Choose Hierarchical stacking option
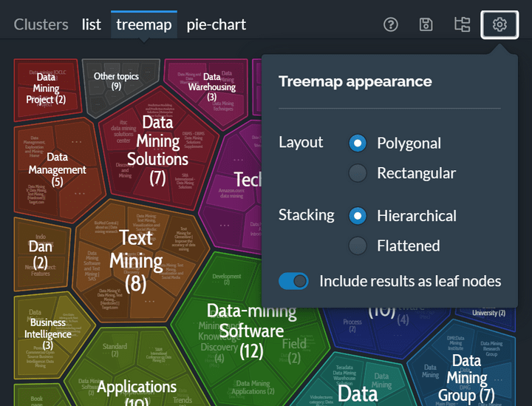The height and width of the screenshot is (406, 532). (x=358, y=216)
